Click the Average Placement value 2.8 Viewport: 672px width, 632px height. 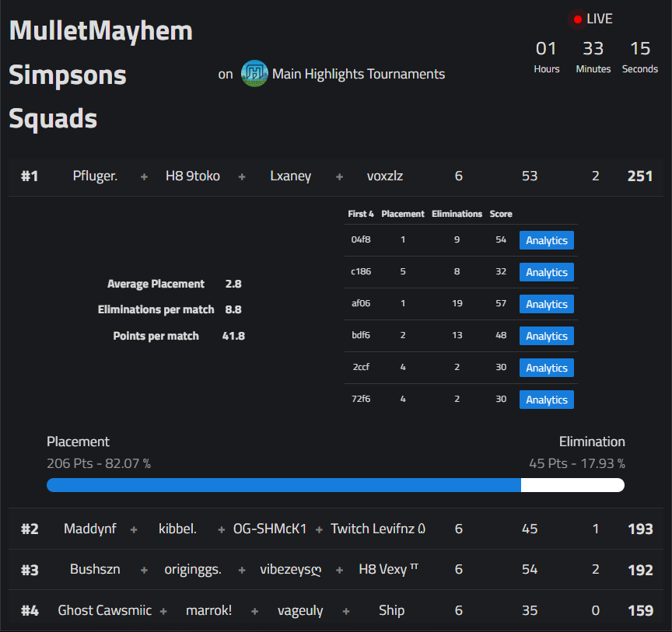(x=233, y=284)
